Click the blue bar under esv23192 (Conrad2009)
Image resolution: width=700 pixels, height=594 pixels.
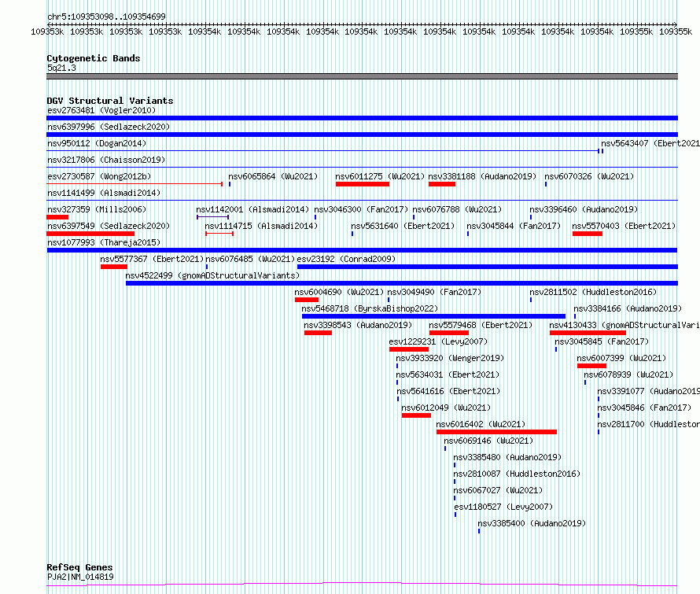(488, 267)
